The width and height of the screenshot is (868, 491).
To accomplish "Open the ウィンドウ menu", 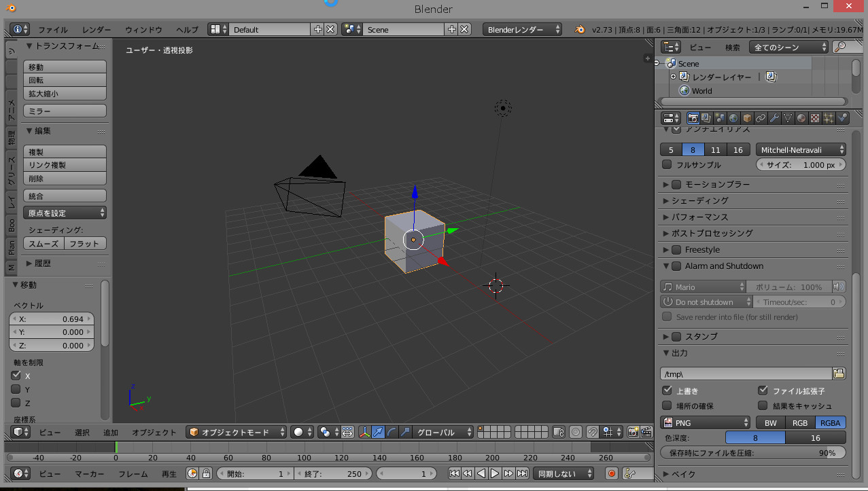I will tap(143, 30).
